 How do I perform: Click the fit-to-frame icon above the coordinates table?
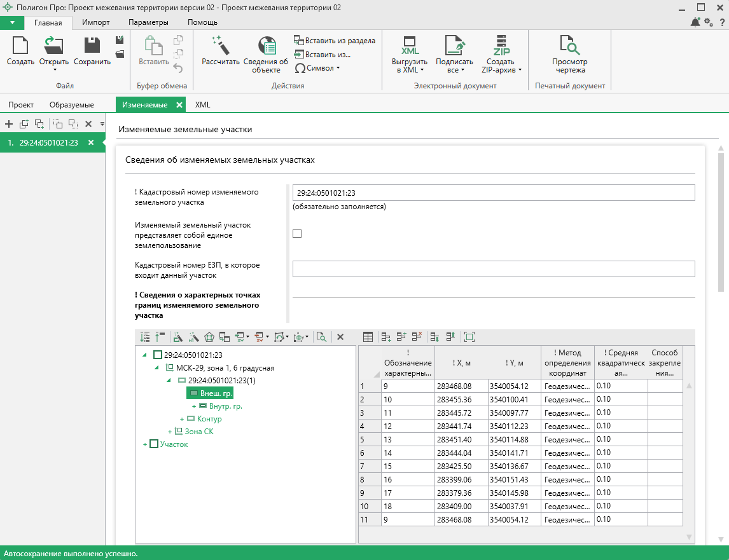(469, 337)
